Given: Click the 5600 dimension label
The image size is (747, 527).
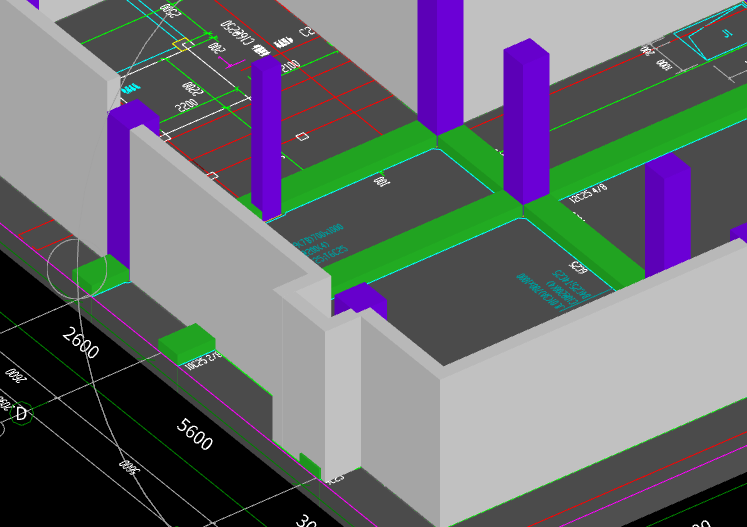Looking at the screenshot, I should pyautogui.click(x=194, y=434).
